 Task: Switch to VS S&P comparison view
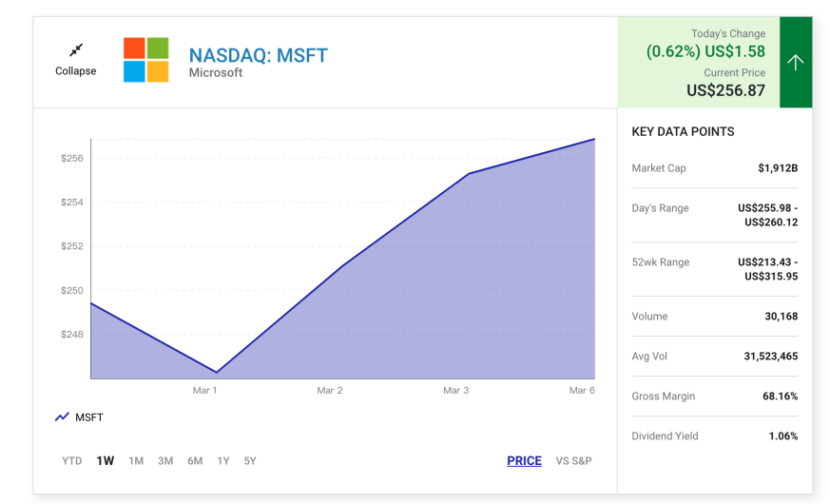click(x=574, y=461)
